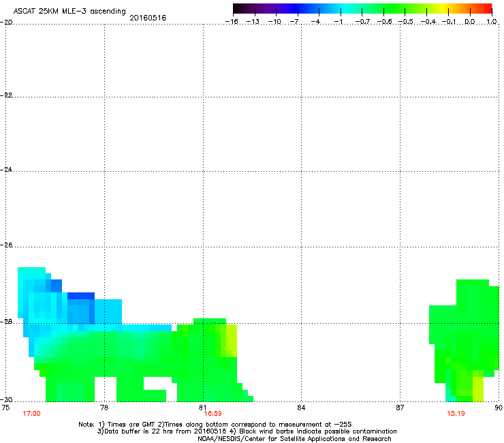
Task: Click the yellow section of the color bar
Action: [x=443, y=9]
